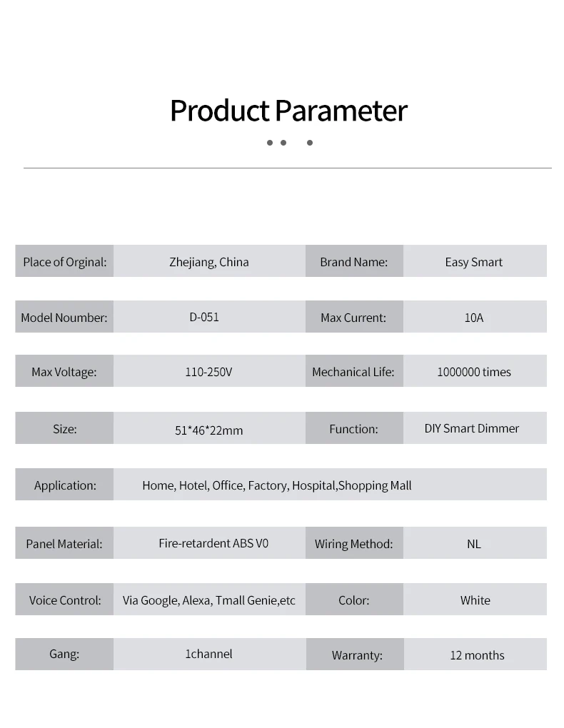Click the 51*46*22mm size value
564x728 pixels.
coord(208,430)
